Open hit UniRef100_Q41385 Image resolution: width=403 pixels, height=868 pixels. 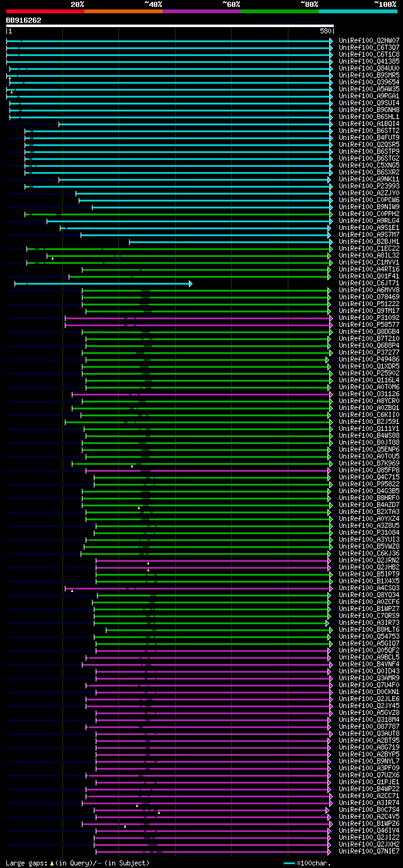[x=369, y=61]
